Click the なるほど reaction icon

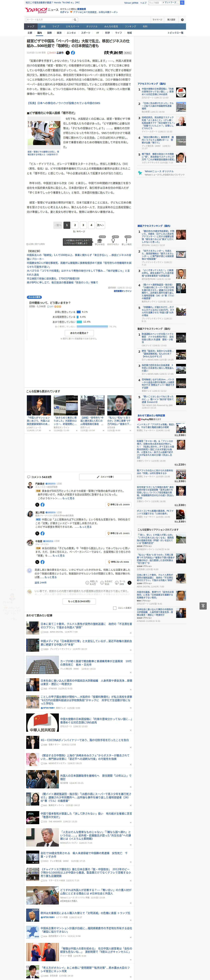pos(102,582)
